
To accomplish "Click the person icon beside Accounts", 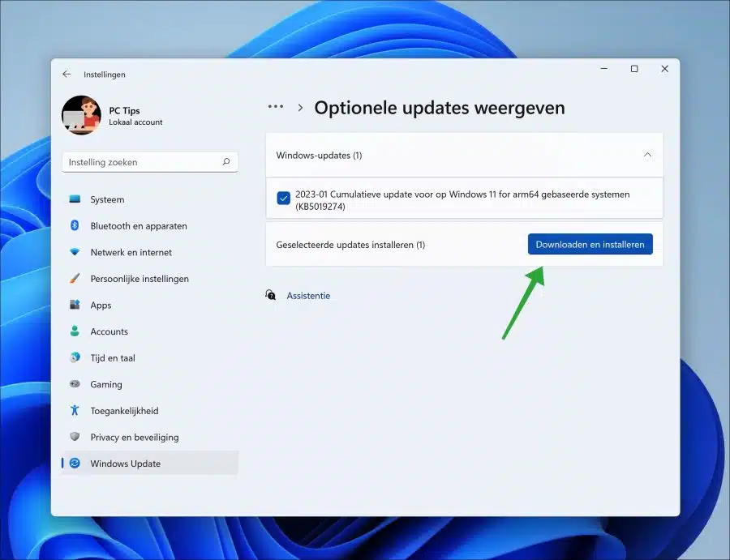I will click(x=75, y=331).
